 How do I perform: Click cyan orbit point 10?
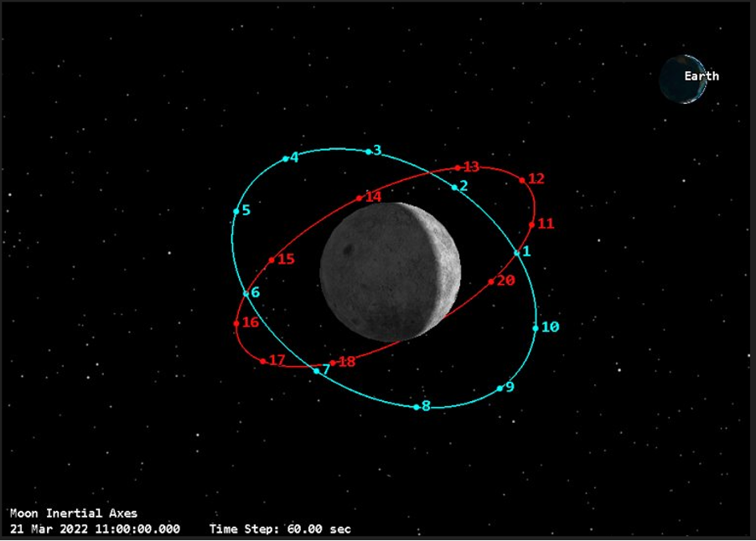[x=536, y=328]
